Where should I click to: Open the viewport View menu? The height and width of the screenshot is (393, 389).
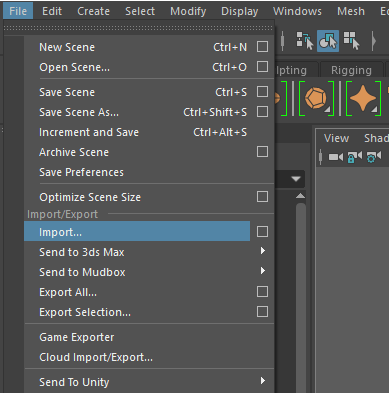coord(336,138)
